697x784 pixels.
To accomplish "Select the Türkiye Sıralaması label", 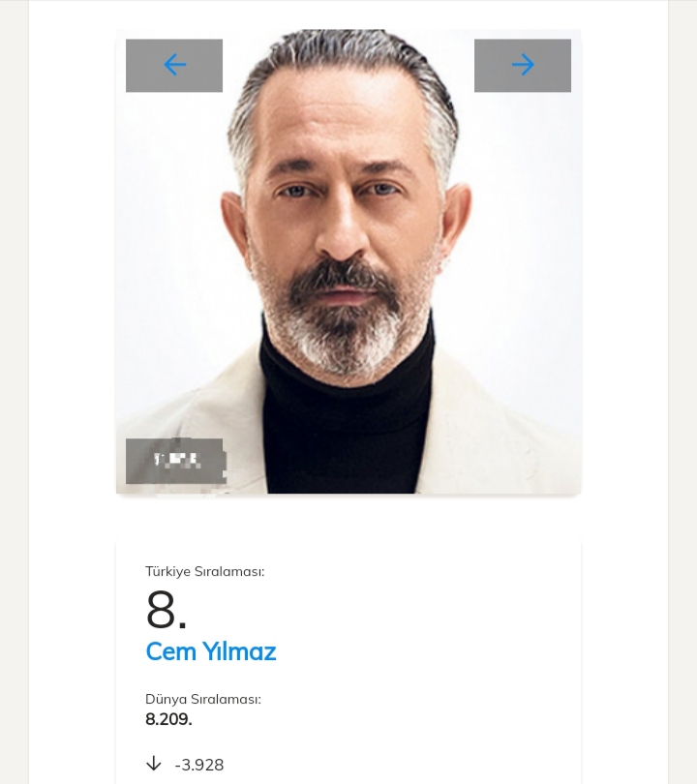I will coord(205,571).
